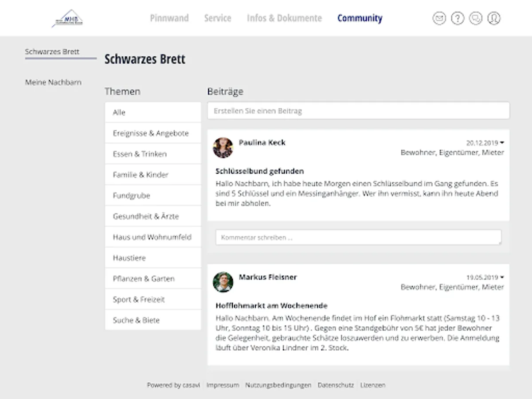The height and width of the screenshot is (399, 532).
Task: Open Meine Nachbarn in the sidebar
Action: [53, 82]
